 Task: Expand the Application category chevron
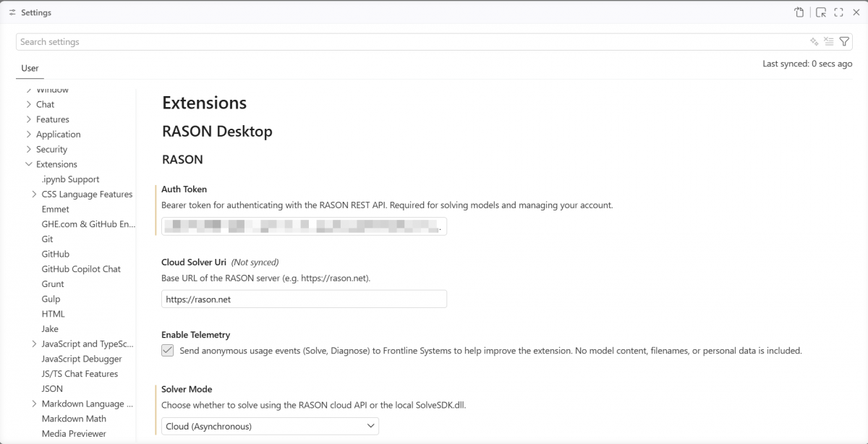pyautogui.click(x=29, y=135)
